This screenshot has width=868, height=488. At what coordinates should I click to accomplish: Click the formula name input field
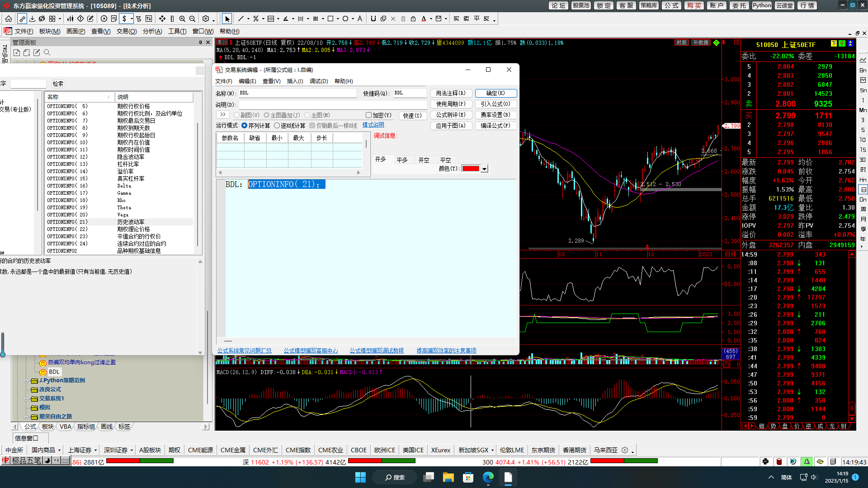pos(297,93)
